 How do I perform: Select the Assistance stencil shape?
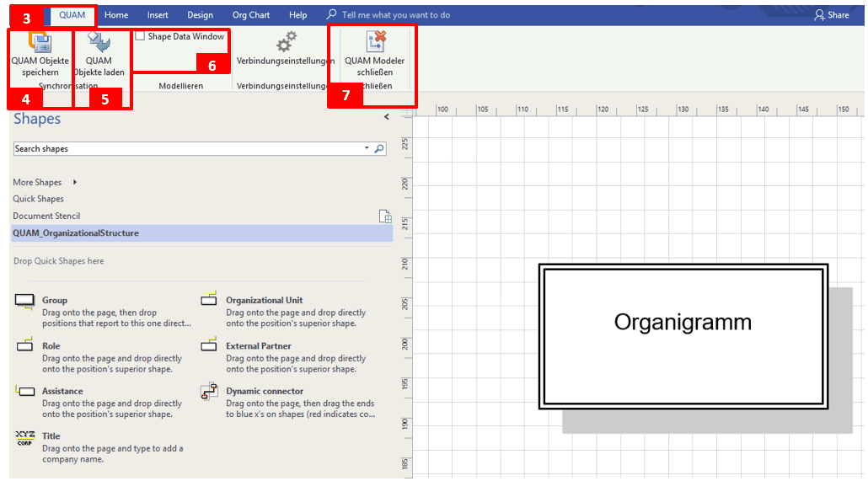click(25, 392)
